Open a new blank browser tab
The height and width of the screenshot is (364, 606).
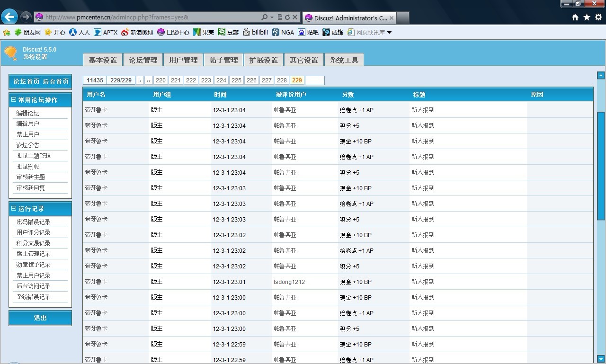[402, 18]
